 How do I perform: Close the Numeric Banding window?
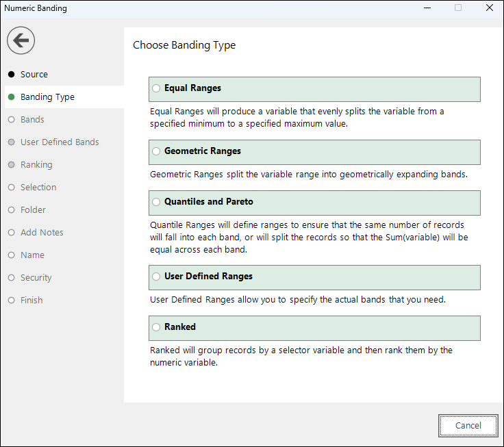click(490, 8)
